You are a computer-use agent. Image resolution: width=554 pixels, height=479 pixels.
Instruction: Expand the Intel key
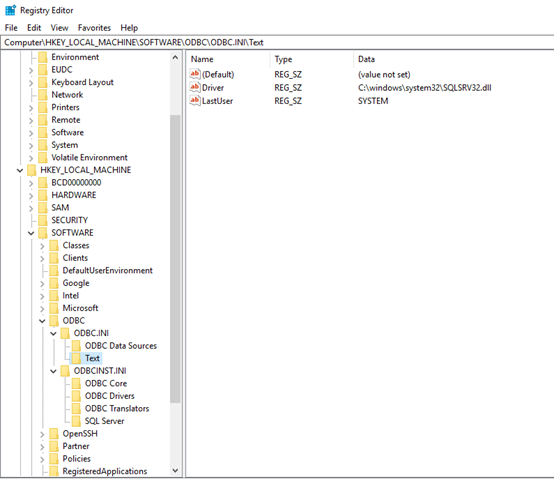pos(42,296)
